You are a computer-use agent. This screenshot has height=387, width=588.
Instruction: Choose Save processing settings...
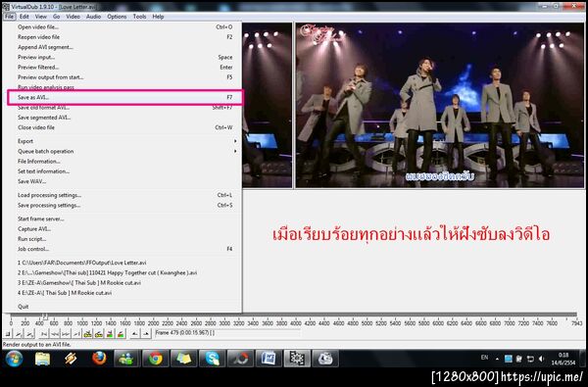pos(124,205)
